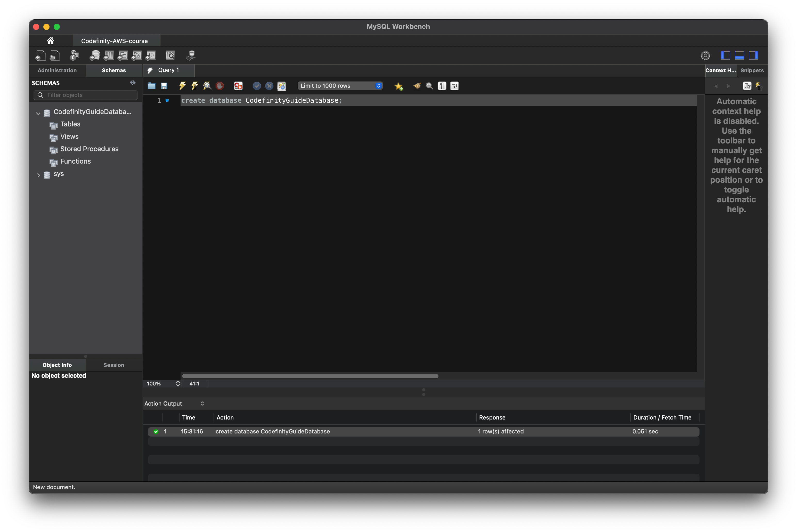Open a script file in query editor
The height and width of the screenshot is (532, 797).
click(x=152, y=86)
